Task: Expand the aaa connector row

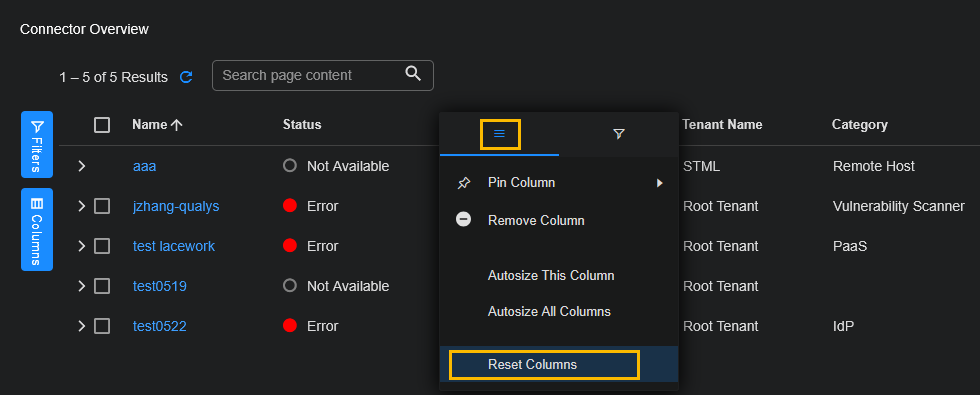Action: (81, 166)
